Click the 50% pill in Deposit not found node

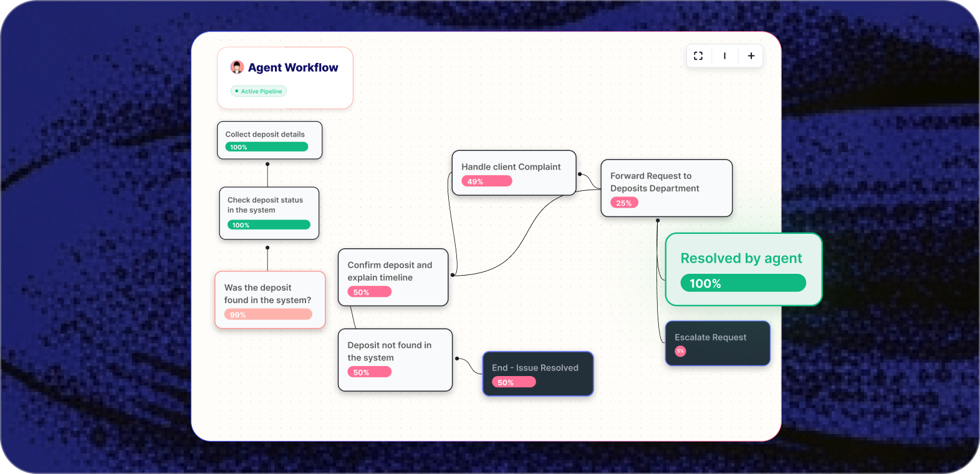click(369, 372)
